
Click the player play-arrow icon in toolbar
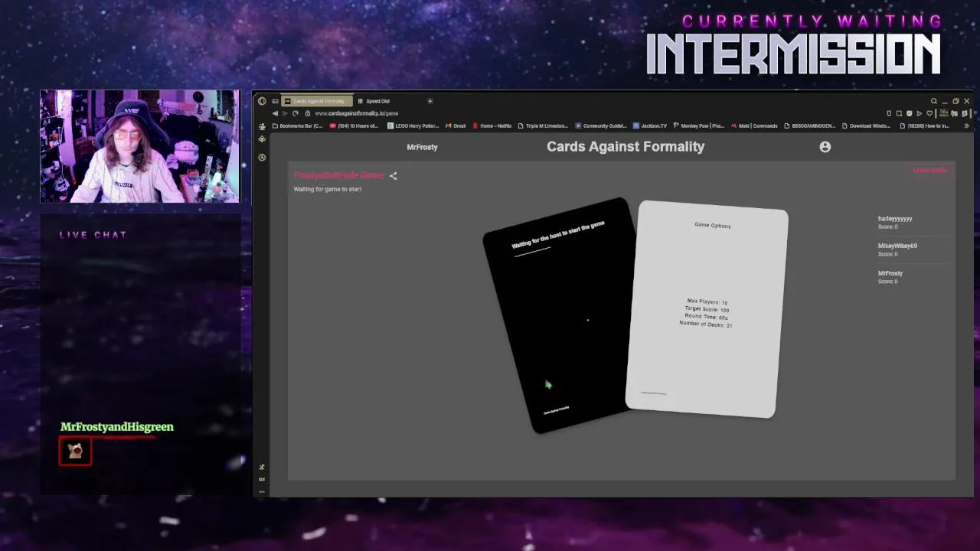920,113
